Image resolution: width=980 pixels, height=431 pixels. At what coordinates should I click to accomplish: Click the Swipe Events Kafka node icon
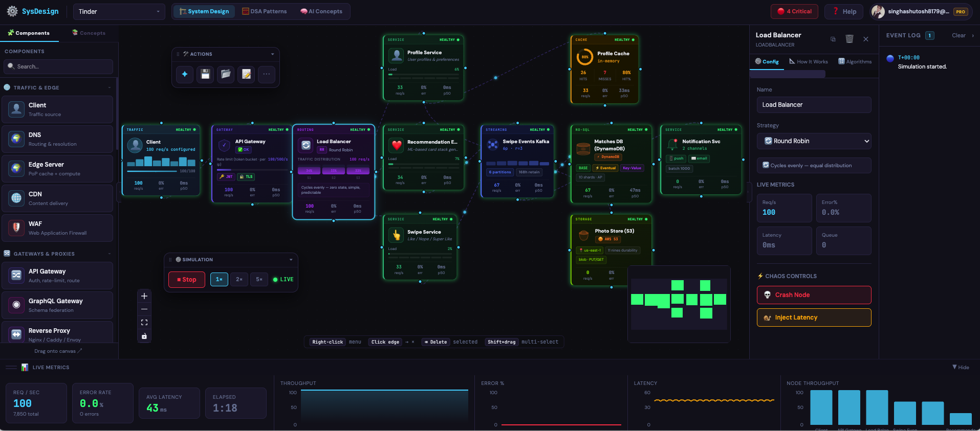point(492,145)
